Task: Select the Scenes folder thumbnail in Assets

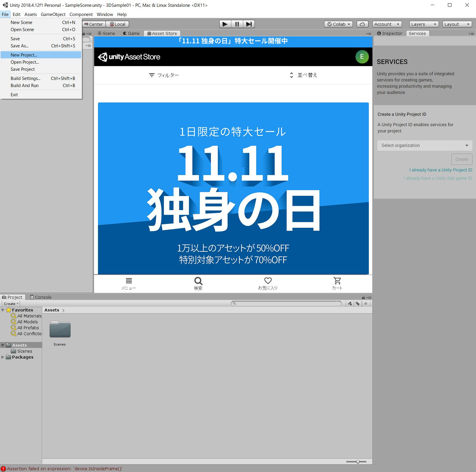Action: [60, 329]
